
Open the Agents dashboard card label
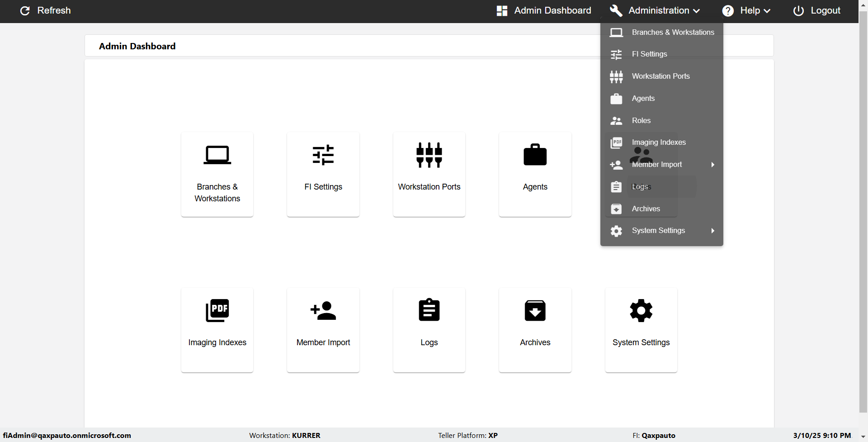point(535,187)
